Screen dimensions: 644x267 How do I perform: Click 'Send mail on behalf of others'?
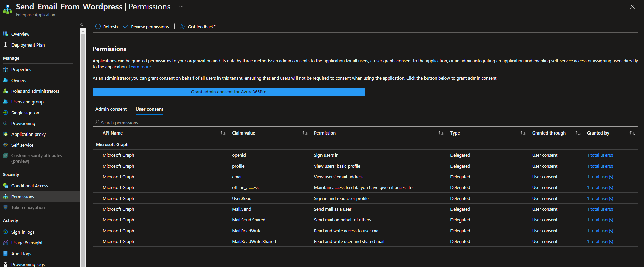tap(342, 220)
